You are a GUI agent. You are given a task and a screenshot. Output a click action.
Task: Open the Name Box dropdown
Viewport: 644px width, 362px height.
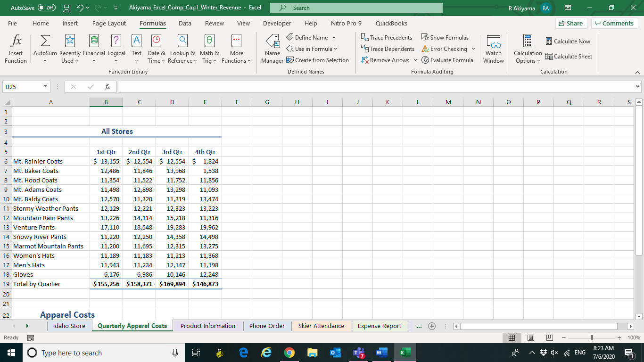[x=45, y=87]
